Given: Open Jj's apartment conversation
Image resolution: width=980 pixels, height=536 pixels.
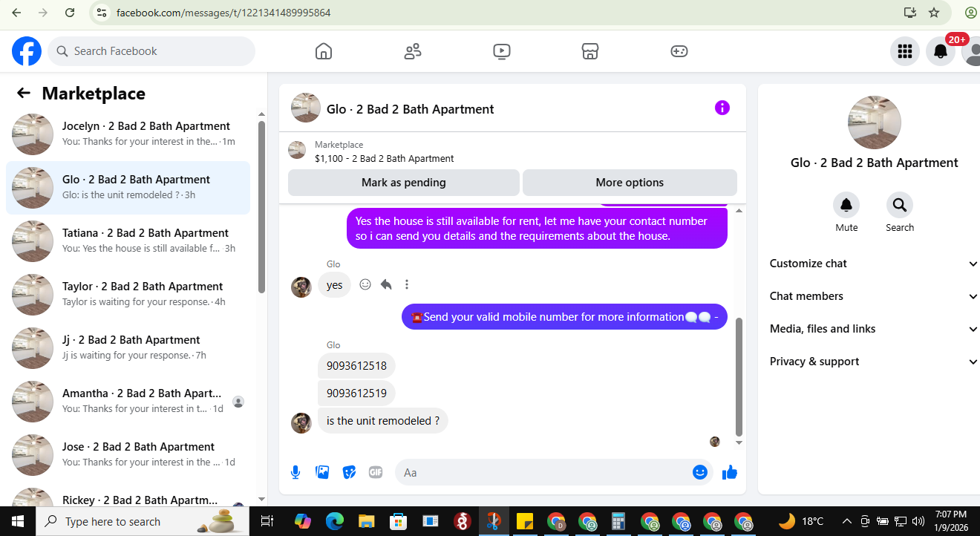Looking at the screenshot, I should click(128, 348).
